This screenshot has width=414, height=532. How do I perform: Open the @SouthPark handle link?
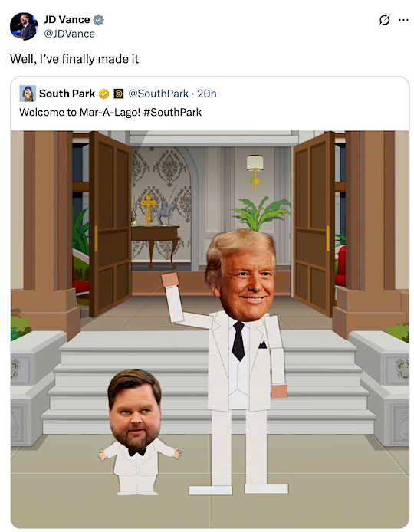[x=158, y=94]
